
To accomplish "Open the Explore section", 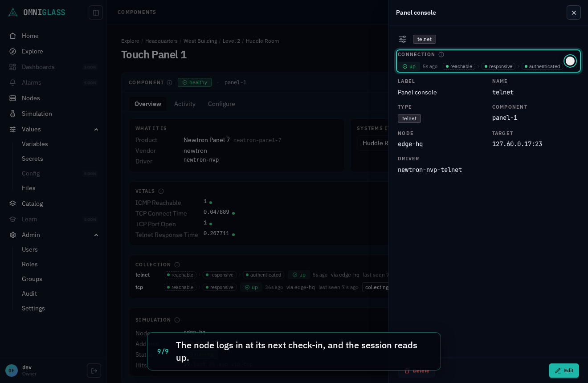I will click(53, 51).
